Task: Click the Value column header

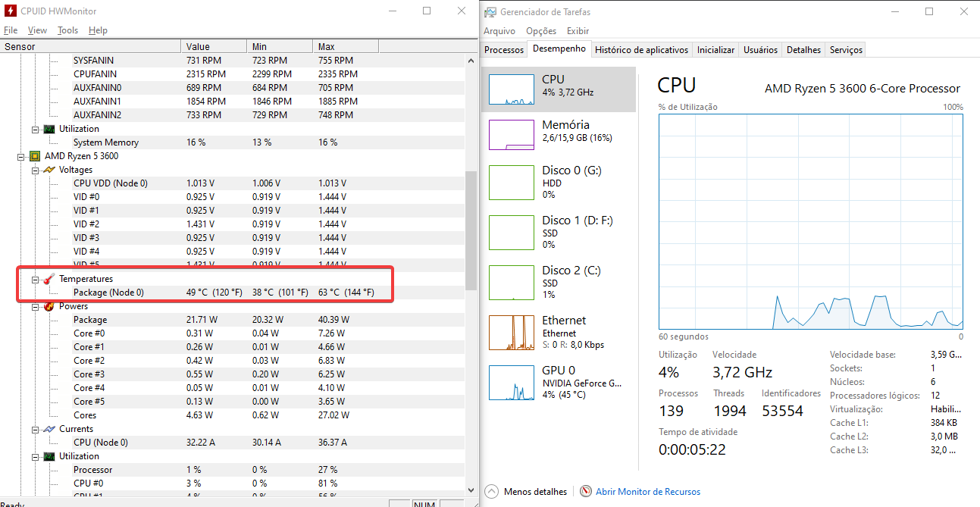Action: point(214,47)
